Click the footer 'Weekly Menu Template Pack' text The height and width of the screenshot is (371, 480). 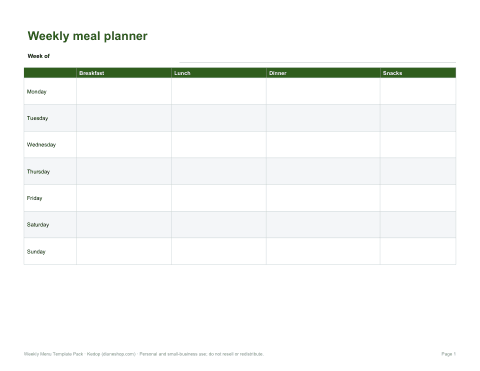[53, 354]
